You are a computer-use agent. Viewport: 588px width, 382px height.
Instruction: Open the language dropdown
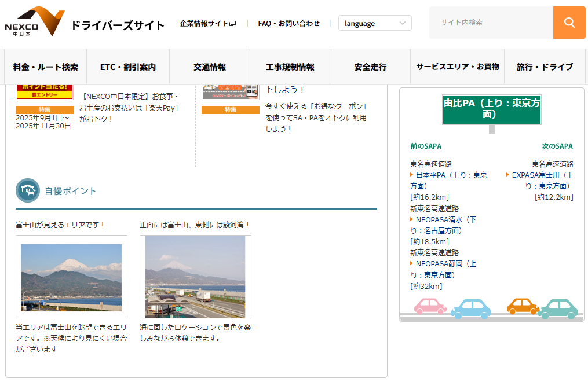375,23
